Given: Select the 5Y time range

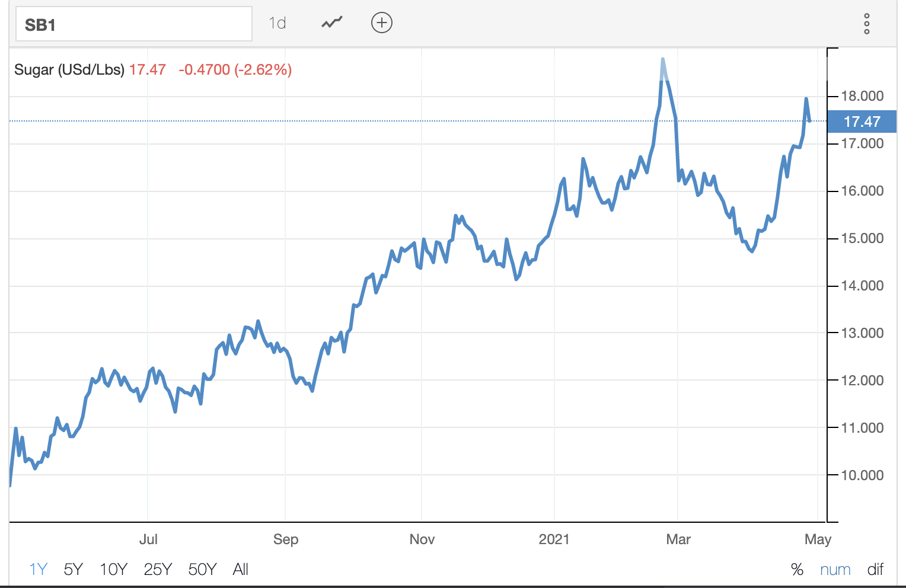Looking at the screenshot, I should pos(73,569).
